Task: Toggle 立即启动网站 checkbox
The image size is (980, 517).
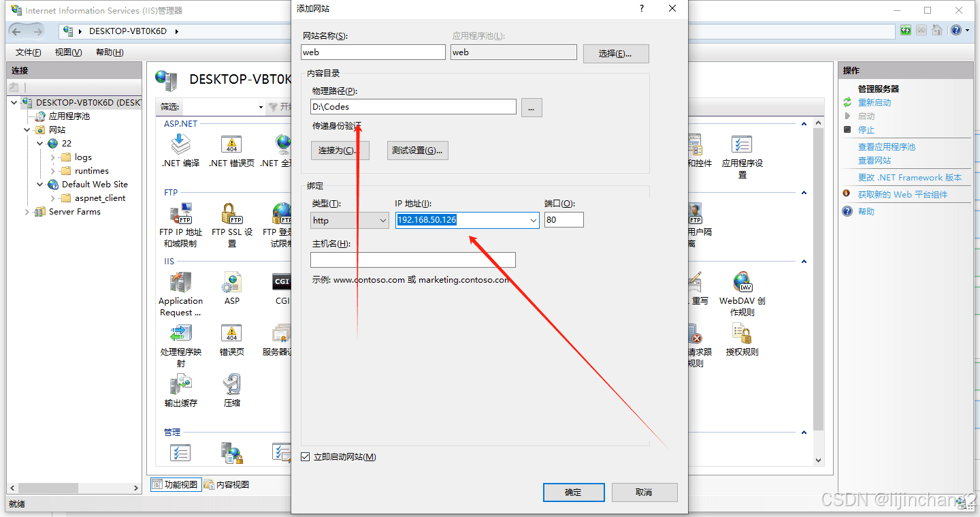Action: [306, 457]
